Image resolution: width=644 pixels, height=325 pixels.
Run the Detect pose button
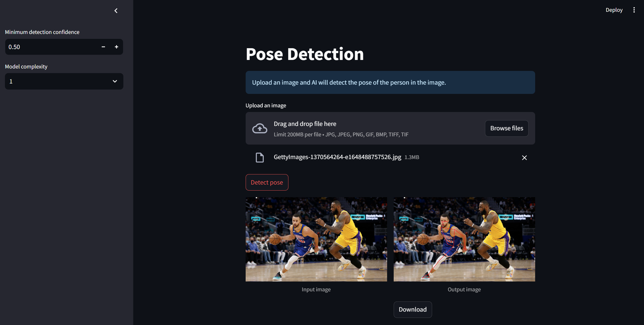[x=267, y=182]
